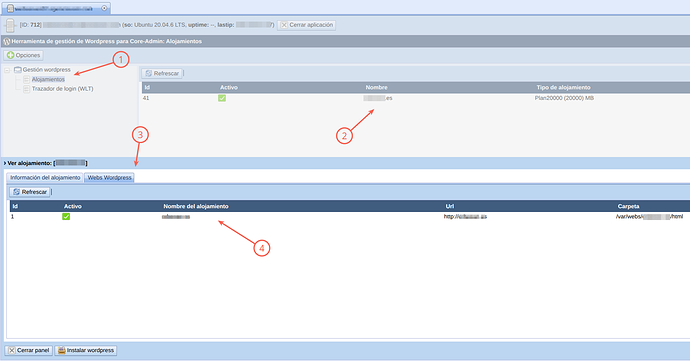Click the installer icon on Instalar wordpress
This screenshot has width=690, height=361.
tap(62, 350)
